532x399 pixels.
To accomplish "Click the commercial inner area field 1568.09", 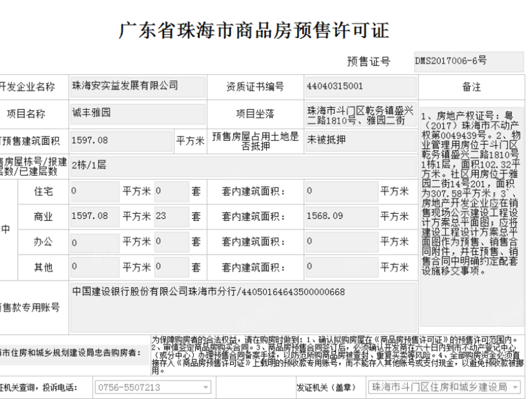I will pyautogui.click(x=342, y=216).
